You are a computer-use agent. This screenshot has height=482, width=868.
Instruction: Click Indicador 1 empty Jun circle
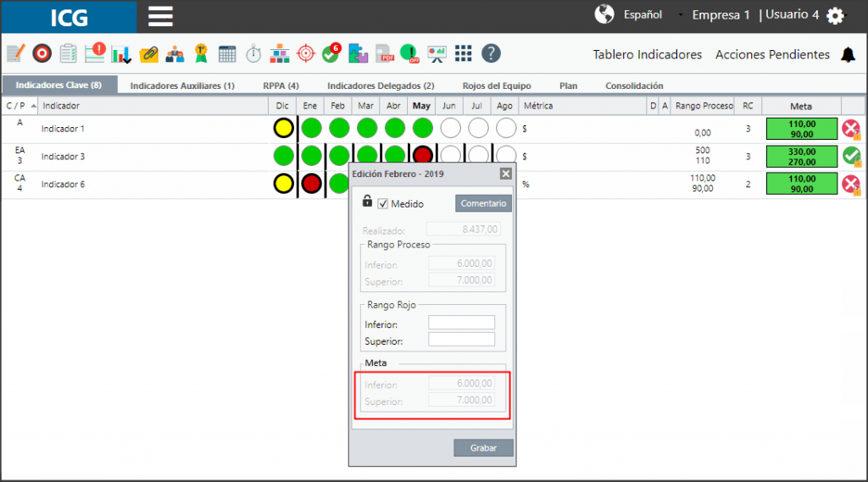coord(450,129)
